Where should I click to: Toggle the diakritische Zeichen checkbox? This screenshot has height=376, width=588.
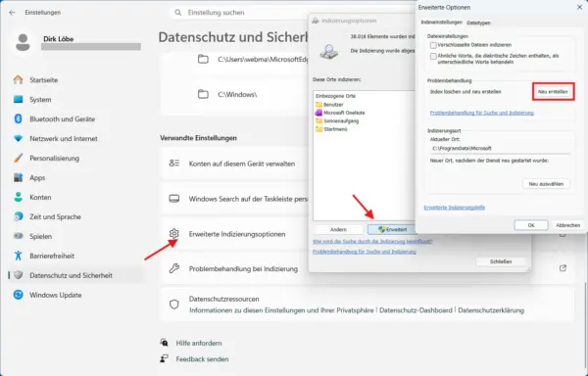pyautogui.click(x=433, y=56)
